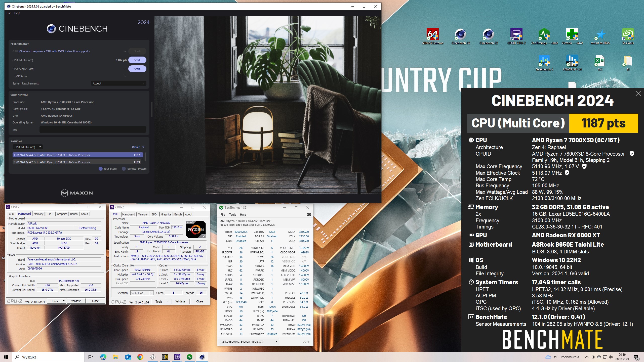644x362 pixels.
Task: Switch to SPD tab in CPU-Z CPU window
Action: click(154, 214)
